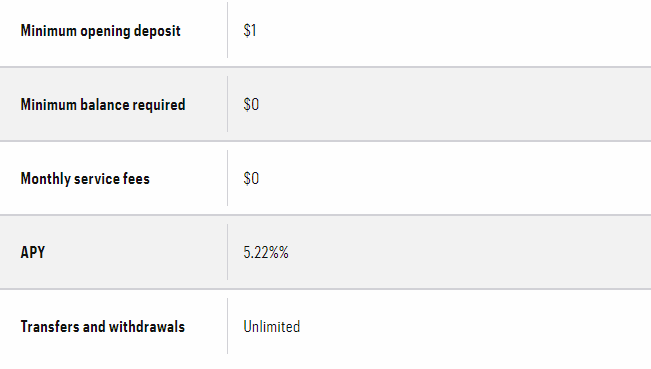Click the 'Transfers and withdrawals' label
This screenshot has width=651, height=369.
pos(103,327)
